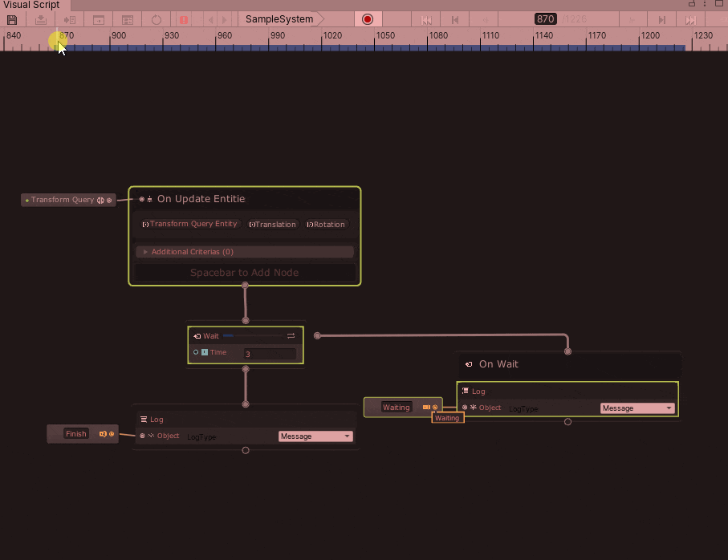Screen dimensions: 728x560
Task: Expand the Additional Criterias section
Action: (245, 251)
